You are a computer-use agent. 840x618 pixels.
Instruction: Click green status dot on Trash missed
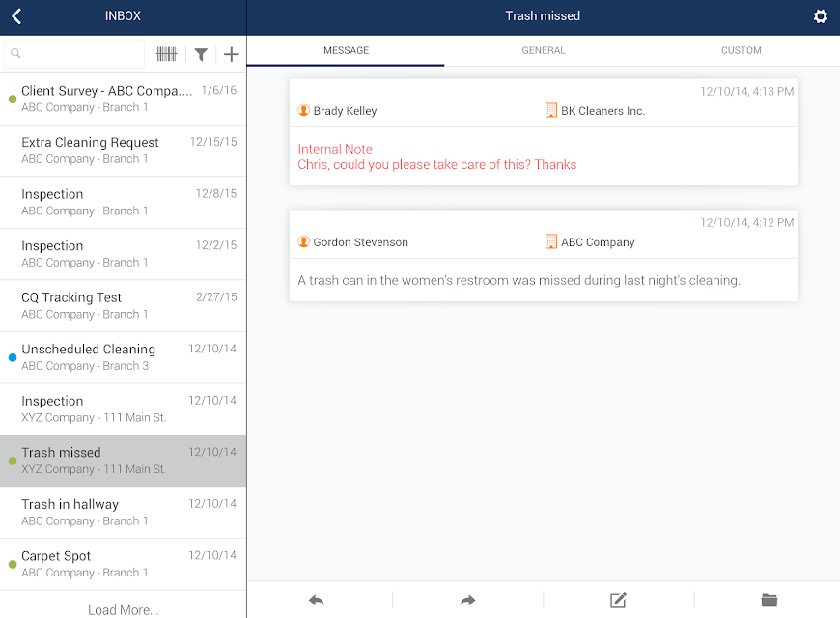tap(13, 461)
